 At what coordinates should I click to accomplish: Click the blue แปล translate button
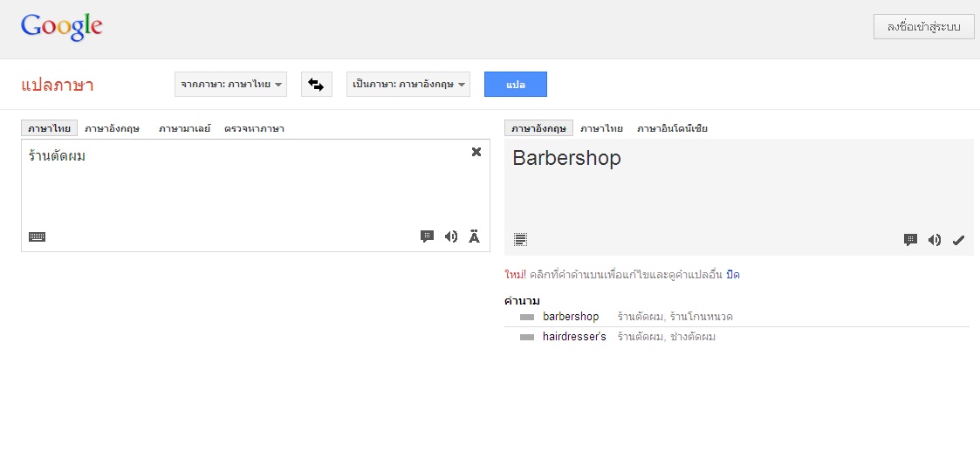pos(516,85)
